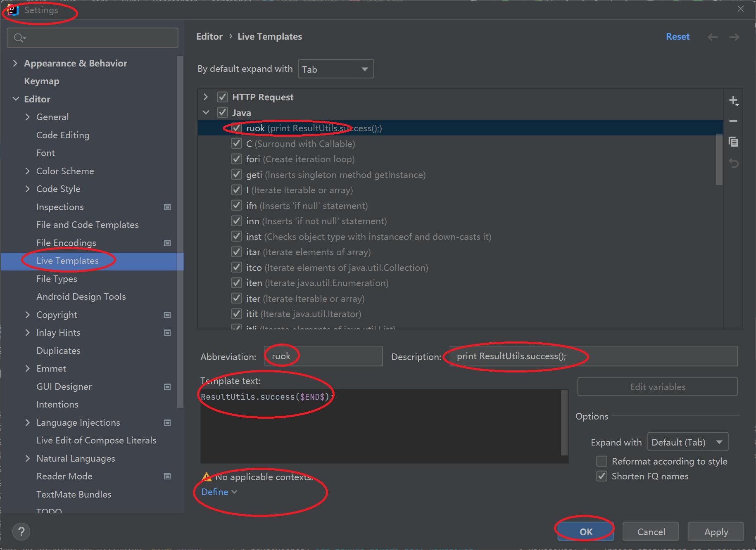Toggle the HTTP Request group checkbox
The height and width of the screenshot is (550, 756).
[x=222, y=97]
